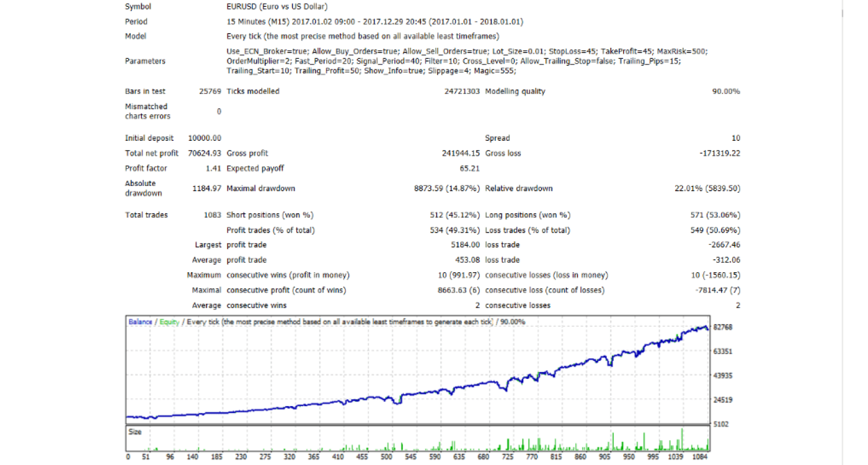Click the Parameters label

tap(145, 61)
